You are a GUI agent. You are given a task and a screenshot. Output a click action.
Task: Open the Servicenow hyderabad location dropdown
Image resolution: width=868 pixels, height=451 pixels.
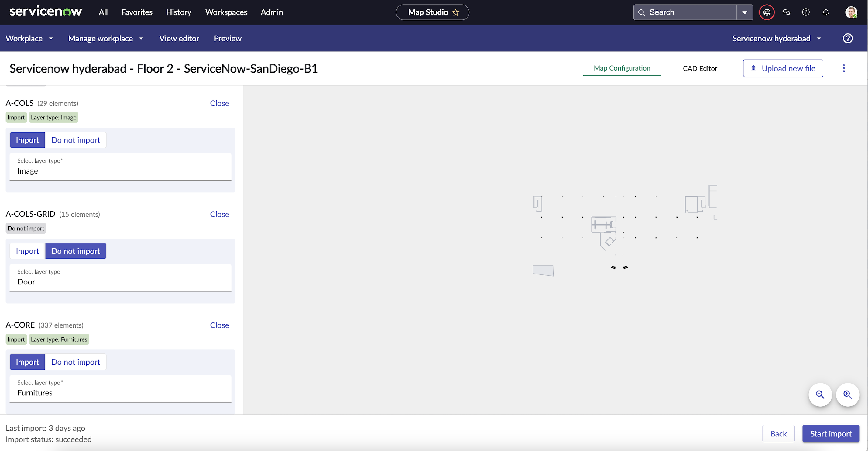(777, 38)
